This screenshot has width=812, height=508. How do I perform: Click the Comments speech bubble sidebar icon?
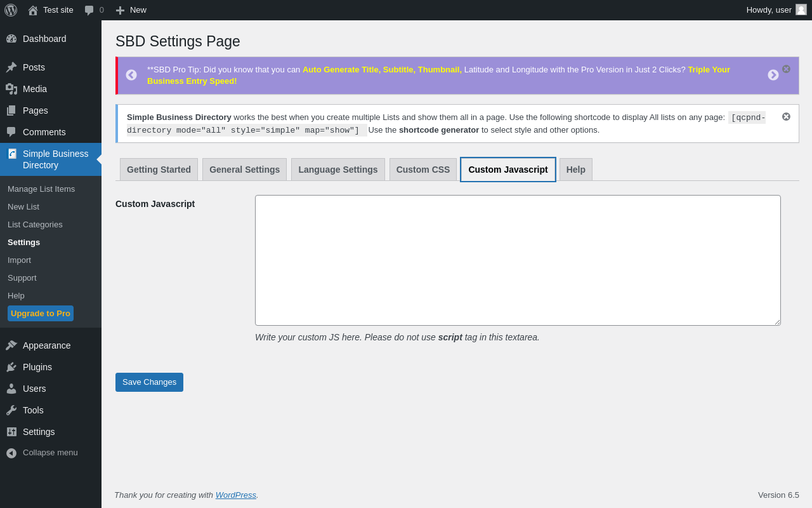pos(11,132)
